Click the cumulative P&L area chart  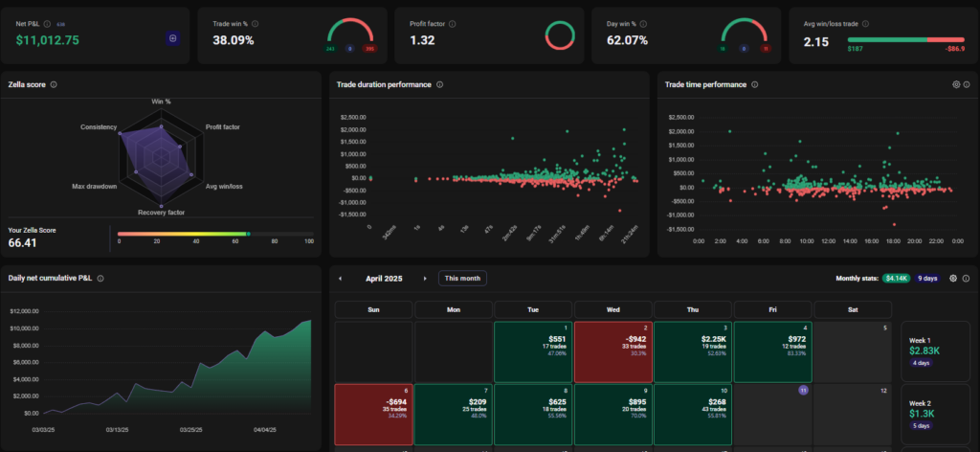pos(177,367)
